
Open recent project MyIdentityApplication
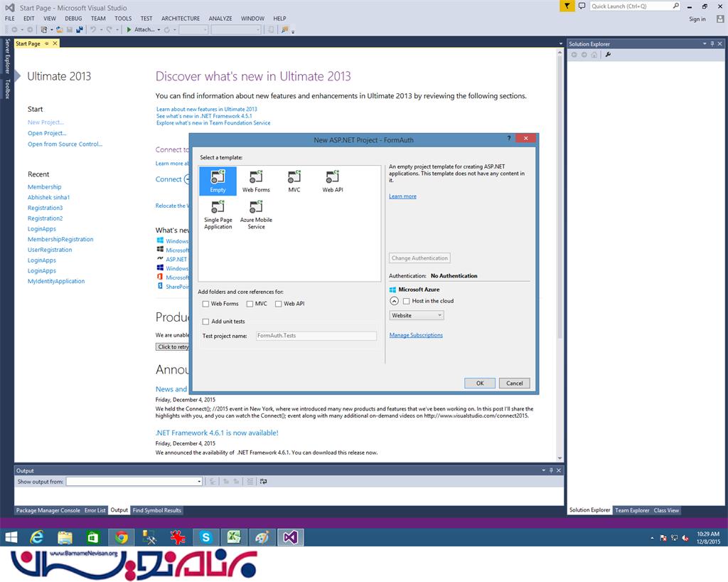pyautogui.click(x=56, y=282)
